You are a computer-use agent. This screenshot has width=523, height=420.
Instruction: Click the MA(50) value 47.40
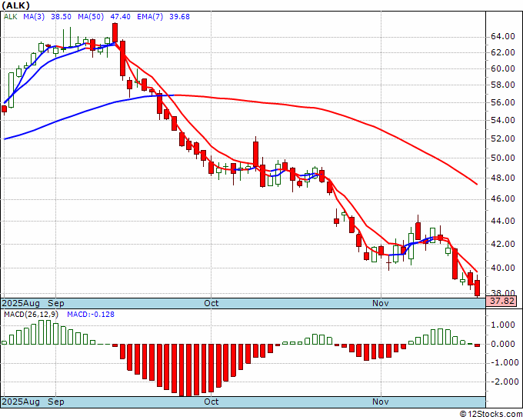point(120,17)
